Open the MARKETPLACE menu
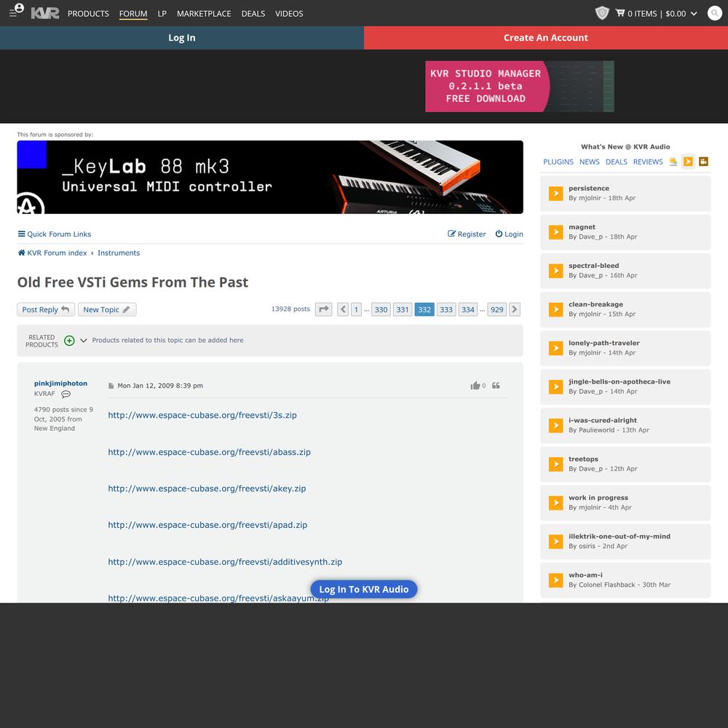The height and width of the screenshot is (728, 728). pos(204,13)
